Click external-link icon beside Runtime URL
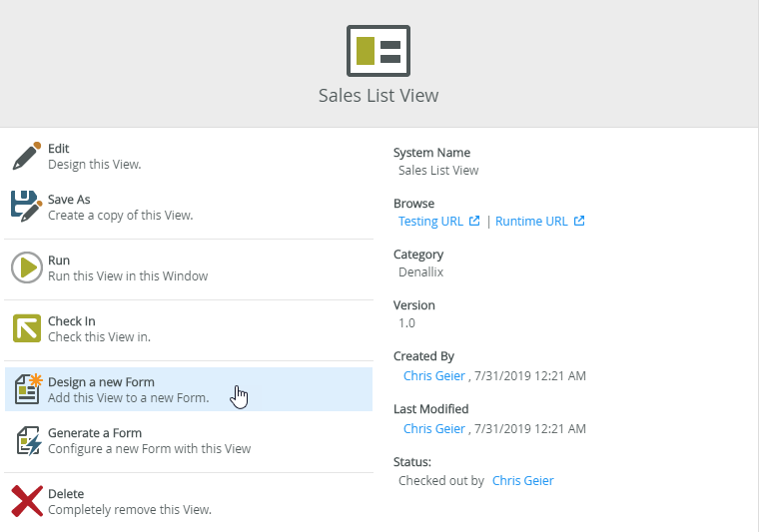 point(579,222)
